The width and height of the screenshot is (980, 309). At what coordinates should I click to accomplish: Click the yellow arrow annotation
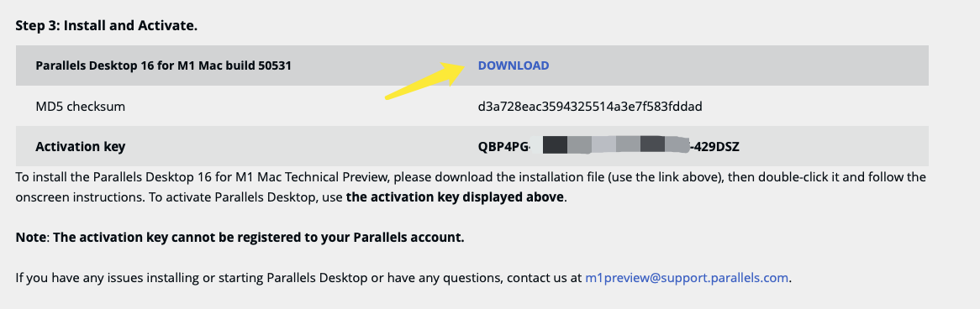[x=425, y=80]
